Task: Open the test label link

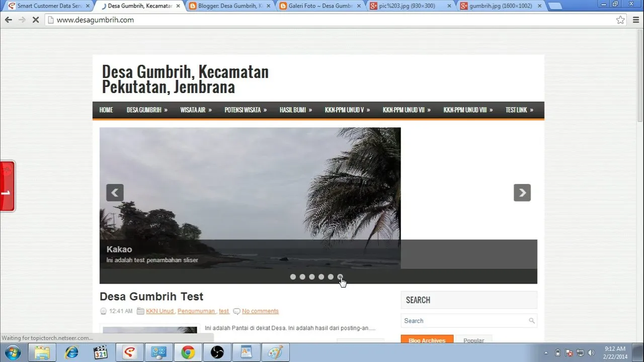Action: click(x=224, y=311)
